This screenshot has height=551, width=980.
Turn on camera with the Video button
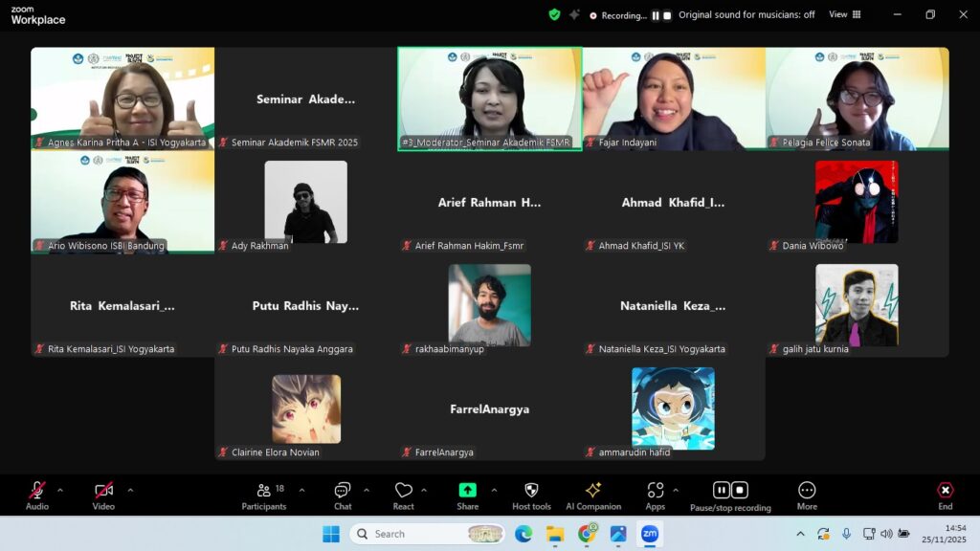point(103,492)
